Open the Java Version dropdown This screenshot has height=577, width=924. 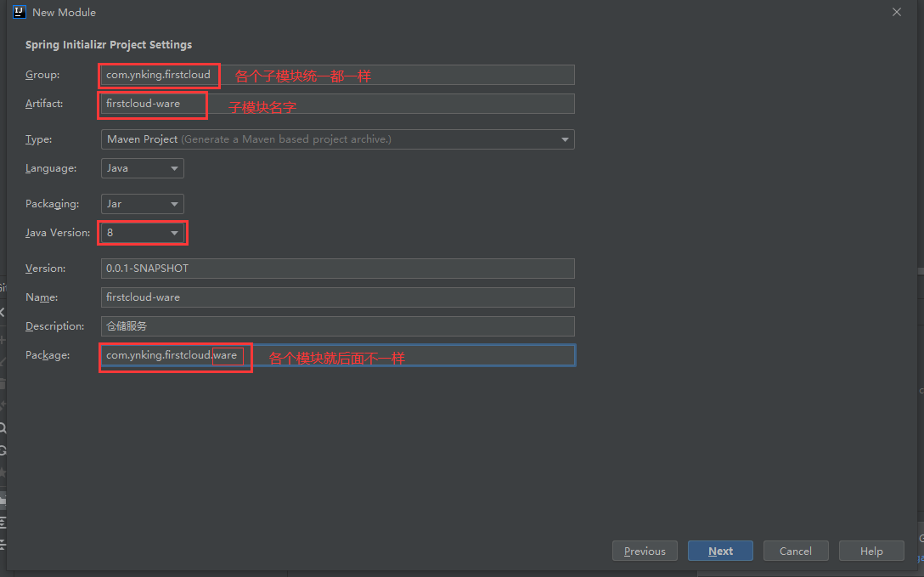pos(142,233)
